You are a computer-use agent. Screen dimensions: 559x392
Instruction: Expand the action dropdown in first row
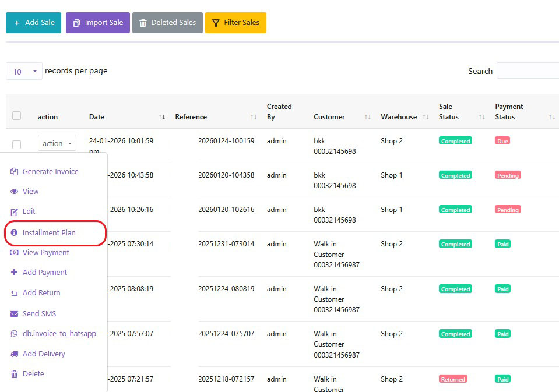[57, 143]
